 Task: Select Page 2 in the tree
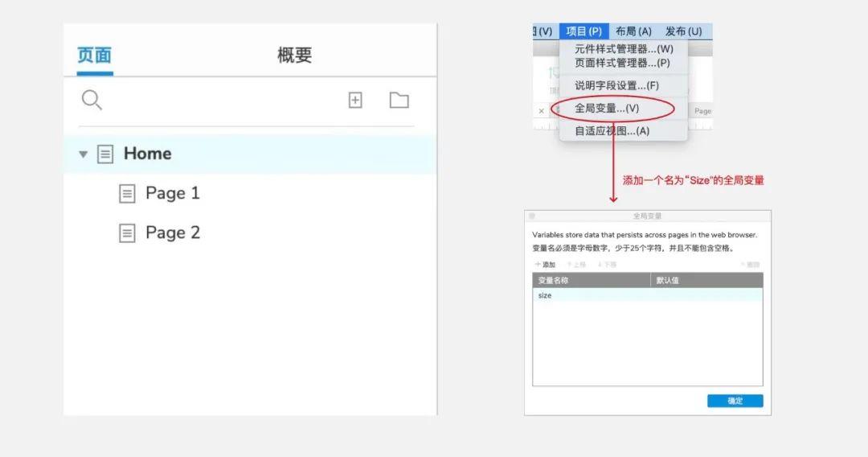172,233
